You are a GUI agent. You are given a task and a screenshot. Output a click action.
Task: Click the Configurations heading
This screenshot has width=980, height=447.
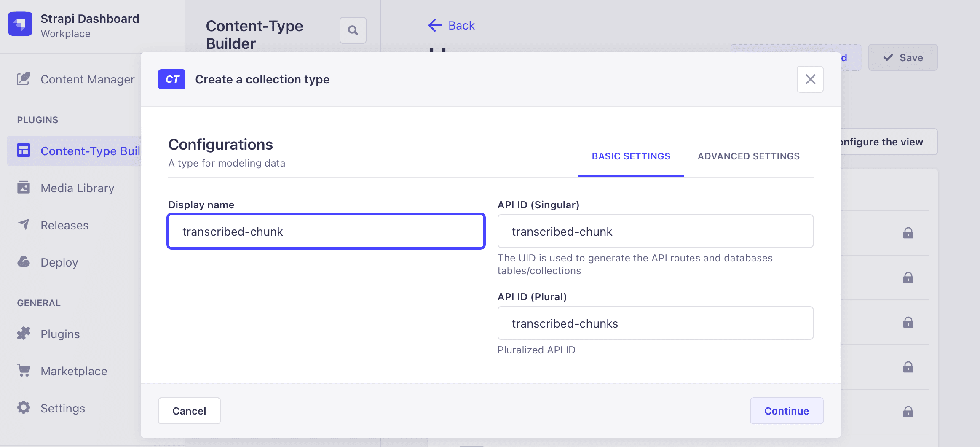click(x=221, y=145)
